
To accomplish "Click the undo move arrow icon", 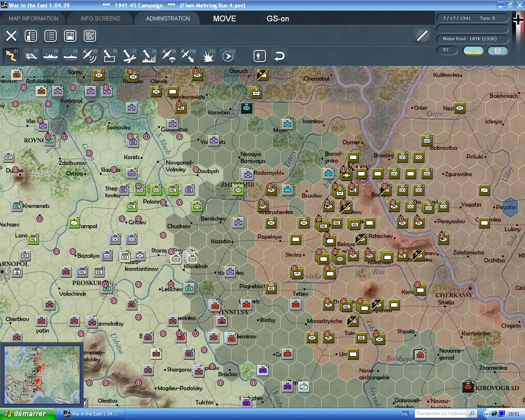I will click(x=279, y=56).
